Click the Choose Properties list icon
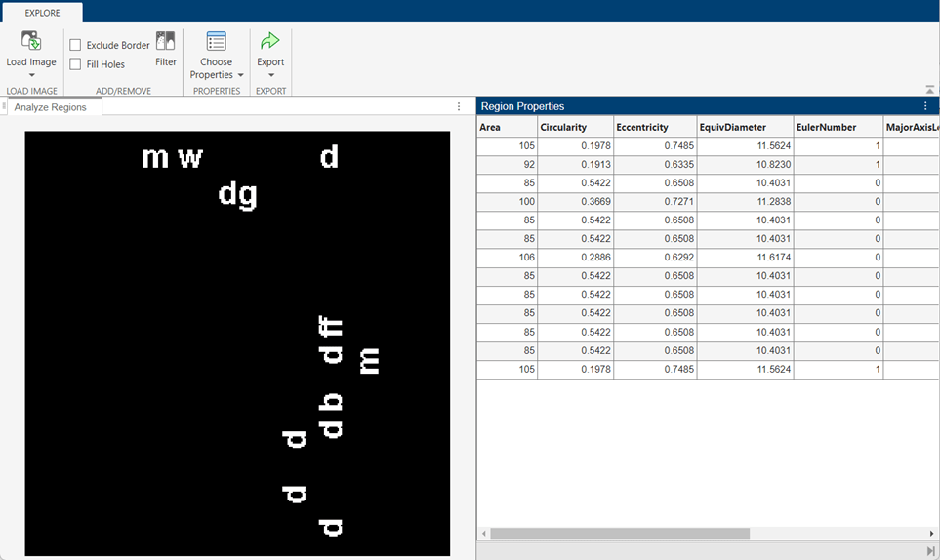This screenshot has width=940, height=560. point(216,41)
